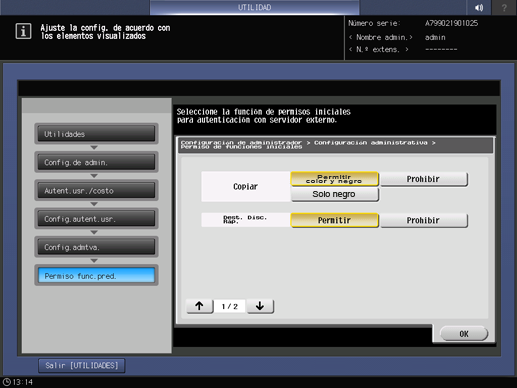This screenshot has height=388, width=517.
Task: Click the information icon beside the instructions
Action: click(23, 31)
